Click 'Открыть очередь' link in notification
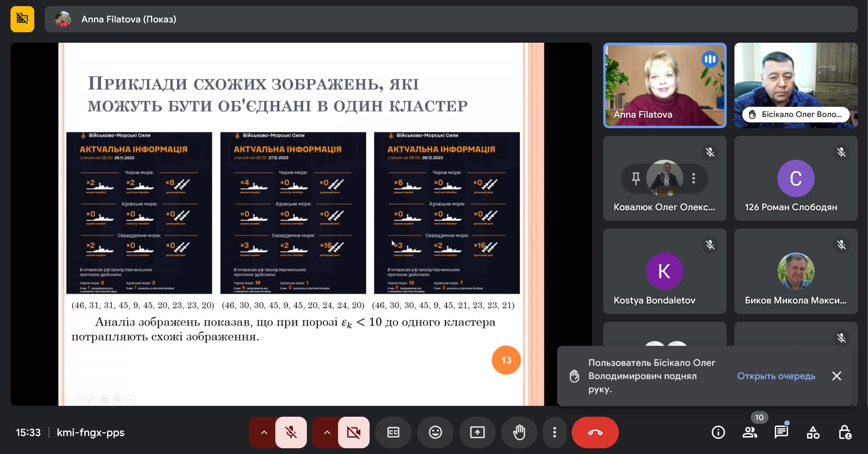 (x=776, y=376)
